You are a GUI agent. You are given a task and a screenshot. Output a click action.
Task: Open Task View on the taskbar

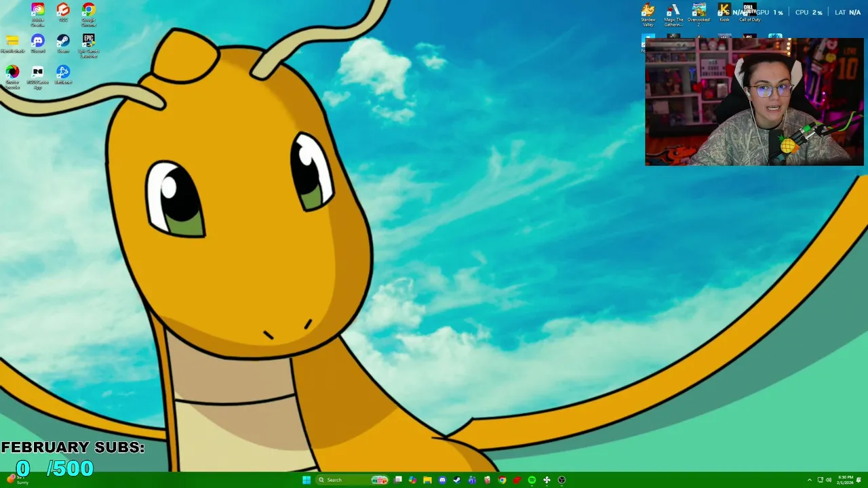(x=398, y=480)
